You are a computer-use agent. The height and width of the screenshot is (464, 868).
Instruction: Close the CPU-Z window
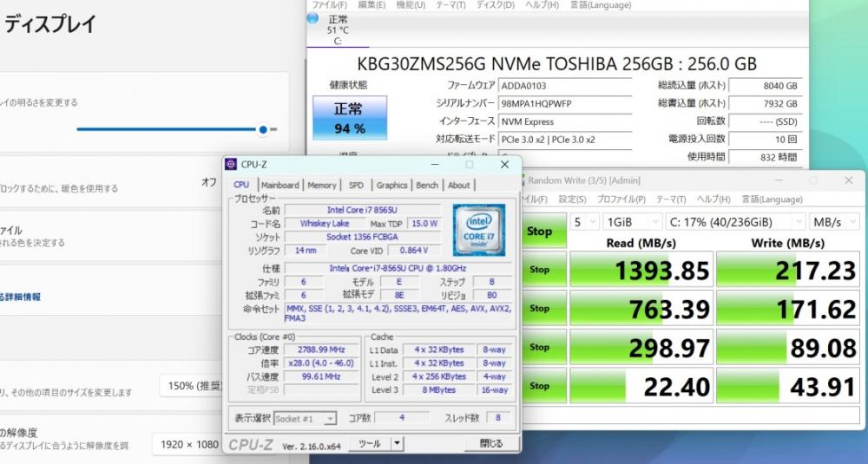504,164
